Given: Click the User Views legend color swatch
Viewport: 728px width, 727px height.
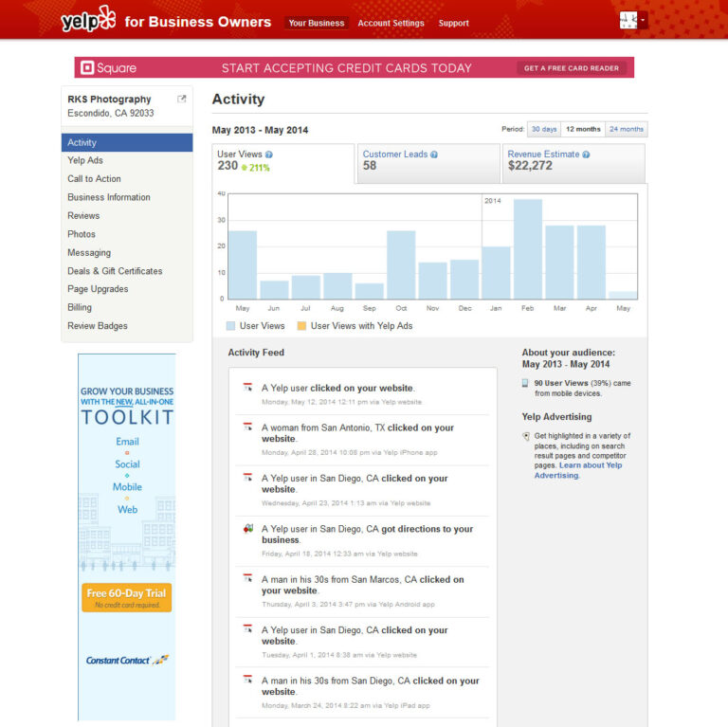Looking at the screenshot, I should click(x=231, y=326).
